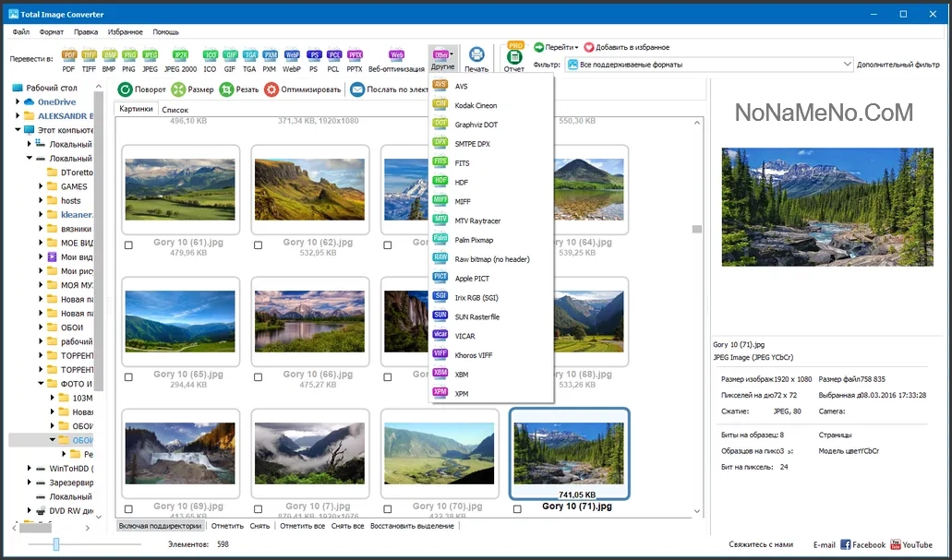
Task: Open the filter formats dropdown
Action: pos(847,65)
